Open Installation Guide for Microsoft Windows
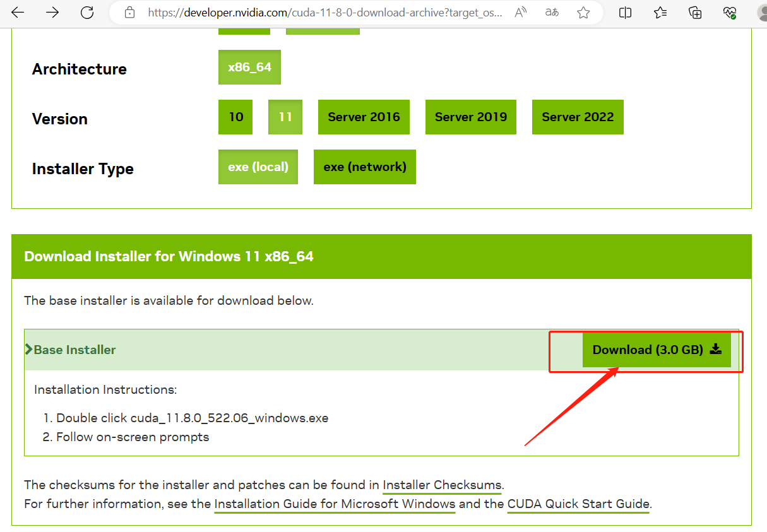767x532 pixels. 335,504
